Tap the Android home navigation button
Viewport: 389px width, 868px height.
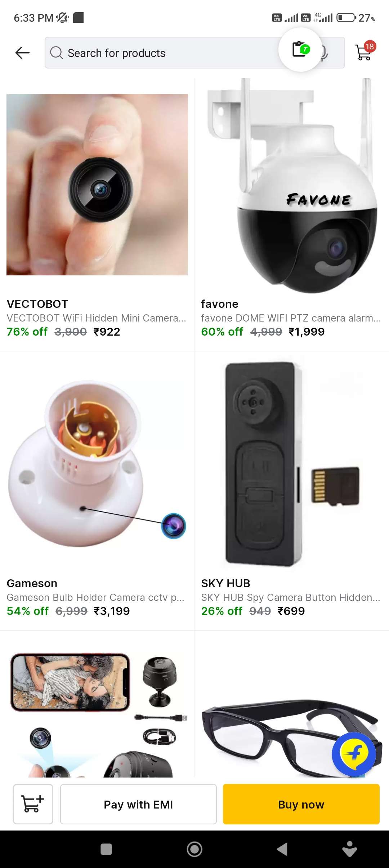(x=194, y=849)
